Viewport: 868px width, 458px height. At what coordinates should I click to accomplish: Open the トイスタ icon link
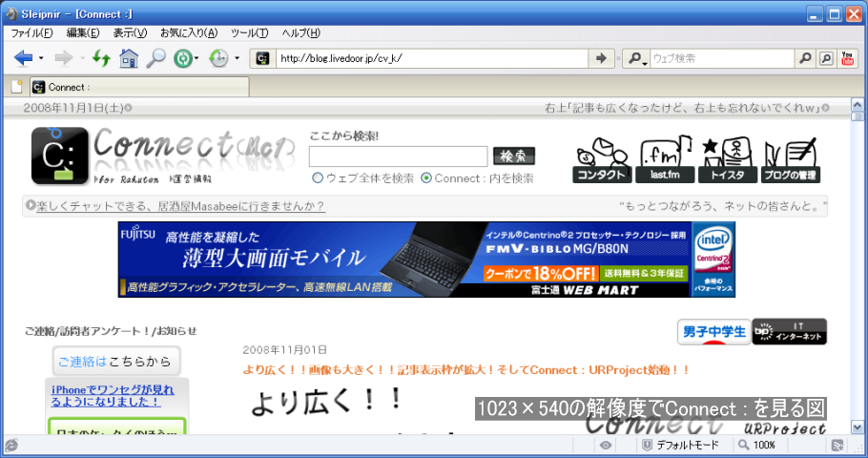point(728,160)
